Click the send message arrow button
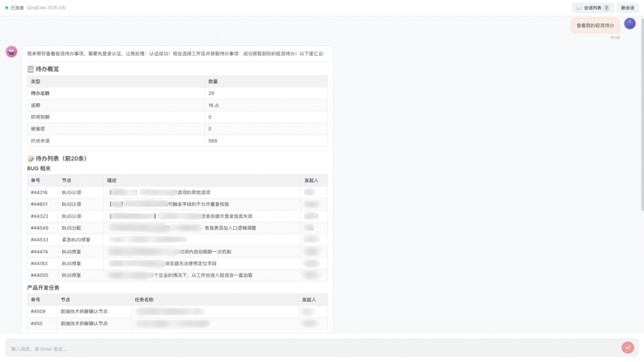 click(627, 348)
